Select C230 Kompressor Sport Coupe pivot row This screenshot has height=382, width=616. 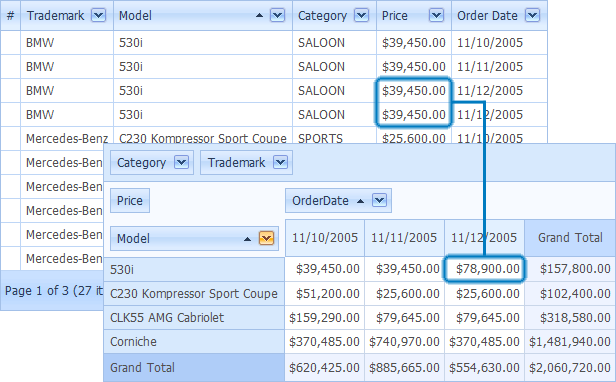point(194,294)
